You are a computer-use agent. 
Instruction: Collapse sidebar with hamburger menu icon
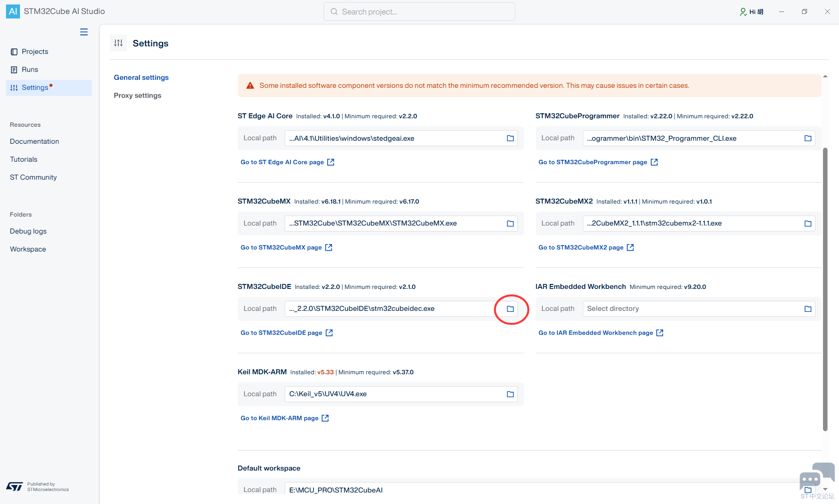point(84,32)
